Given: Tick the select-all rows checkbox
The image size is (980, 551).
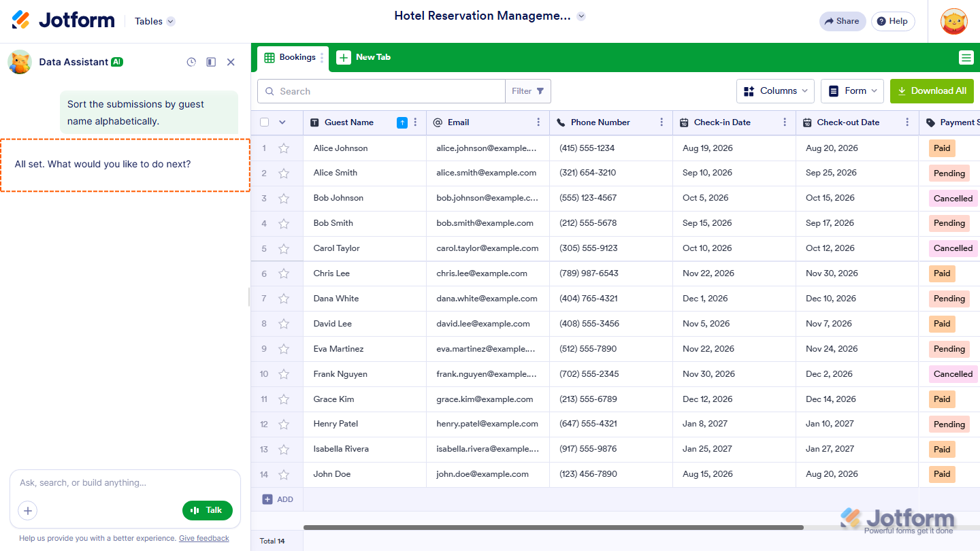Looking at the screenshot, I should click(x=265, y=122).
